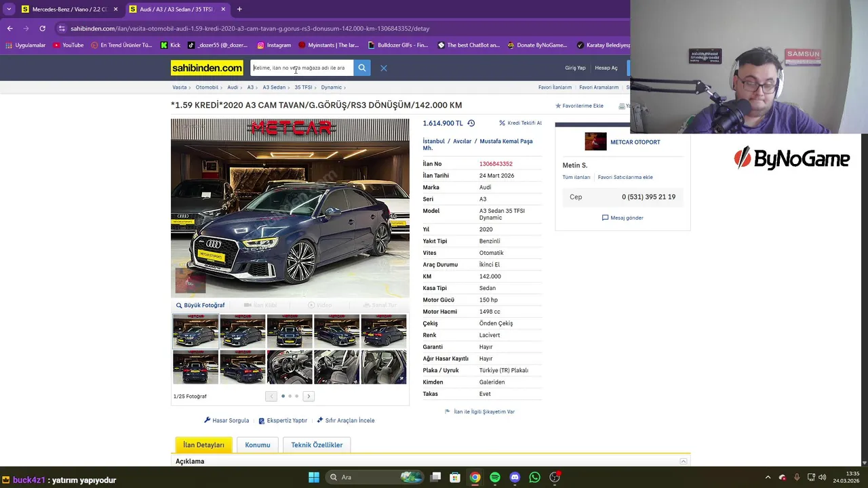
Task: Click the Vasıta breadcrumb
Action: tap(179, 87)
